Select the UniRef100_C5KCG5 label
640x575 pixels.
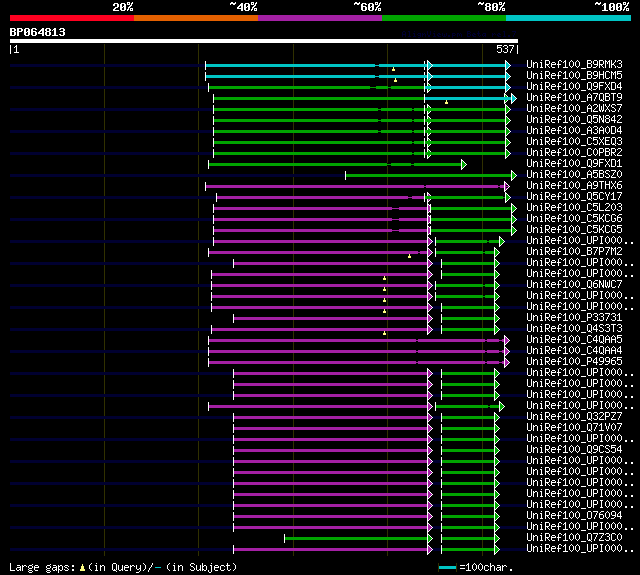point(574,230)
